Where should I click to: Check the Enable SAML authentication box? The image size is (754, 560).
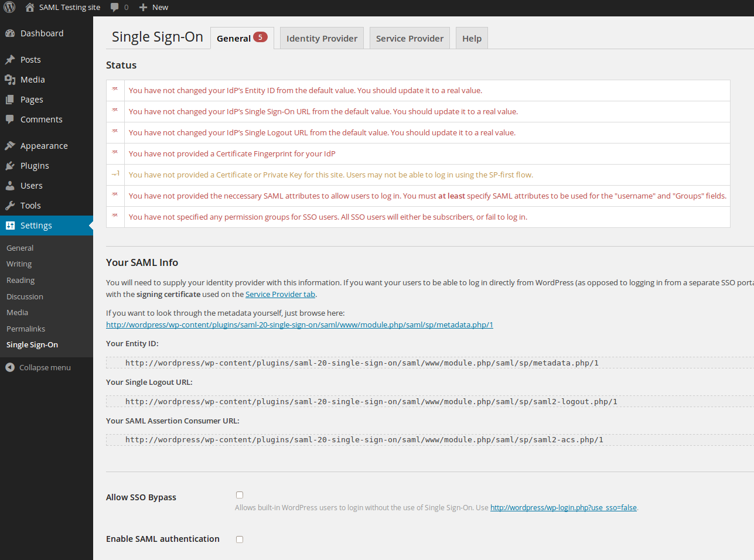click(x=240, y=539)
